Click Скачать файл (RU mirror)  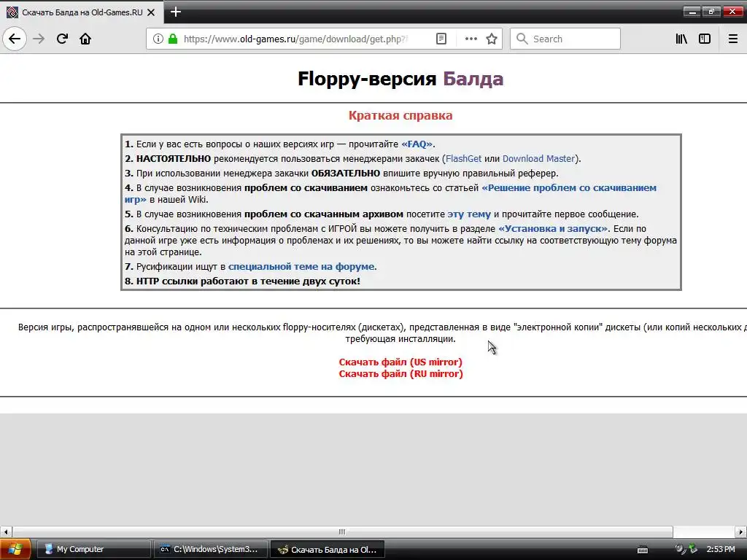(400, 374)
